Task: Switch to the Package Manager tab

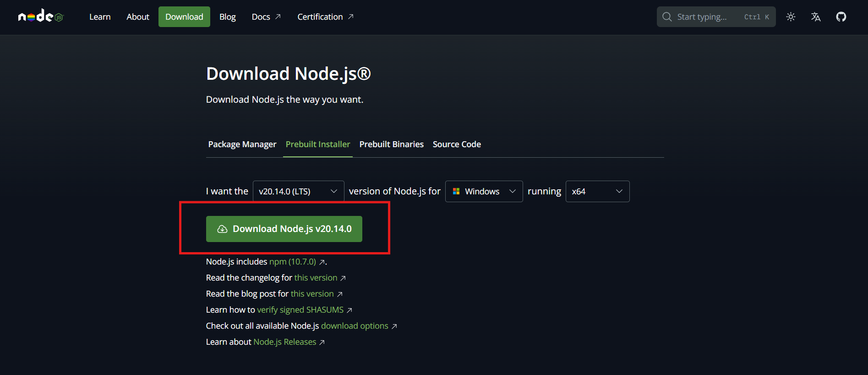Action: pyautogui.click(x=242, y=144)
